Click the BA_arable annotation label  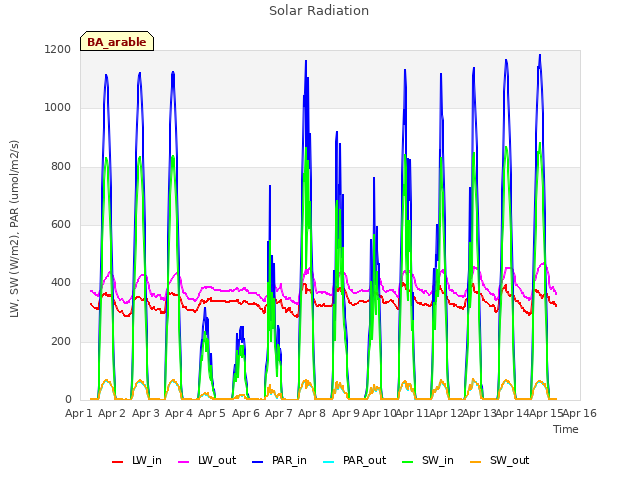point(117,41)
